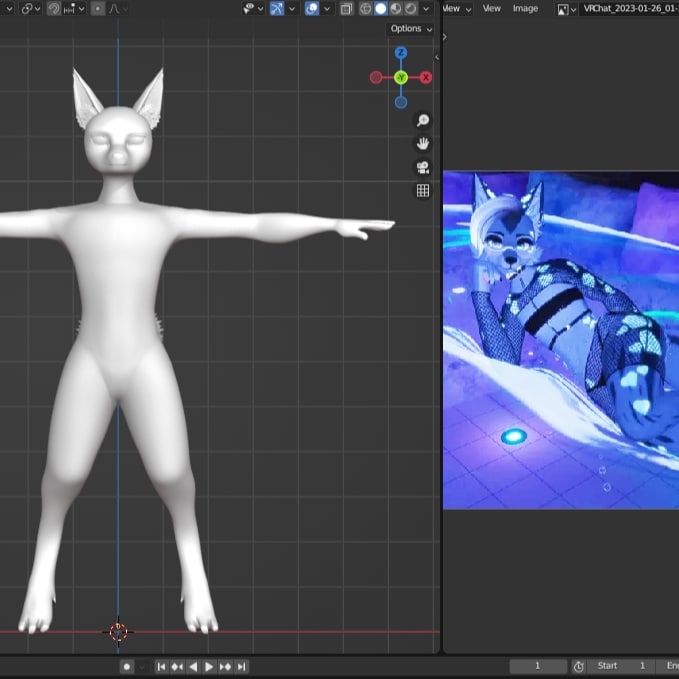
Task: Click the negative X axis gizmo circle
Action: (x=376, y=78)
